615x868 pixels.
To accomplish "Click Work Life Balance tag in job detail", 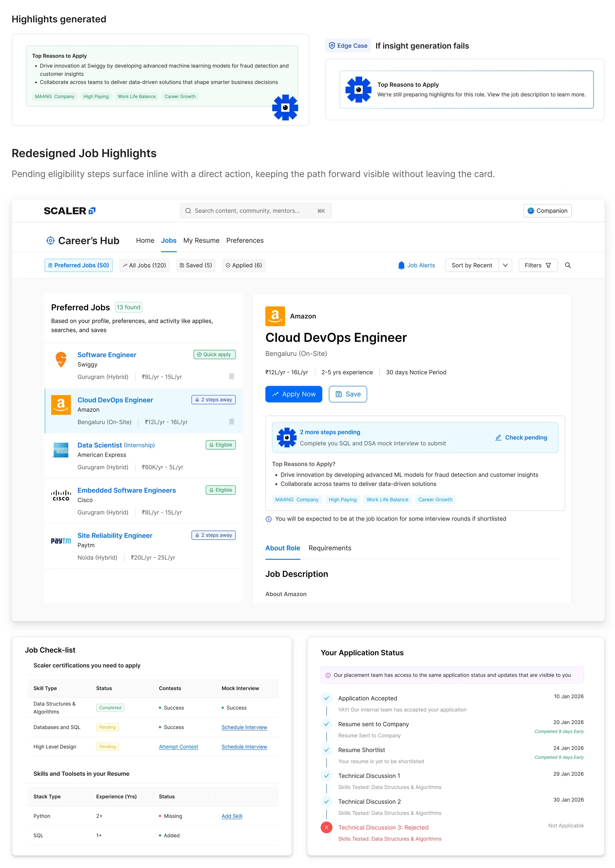I will (x=387, y=499).
